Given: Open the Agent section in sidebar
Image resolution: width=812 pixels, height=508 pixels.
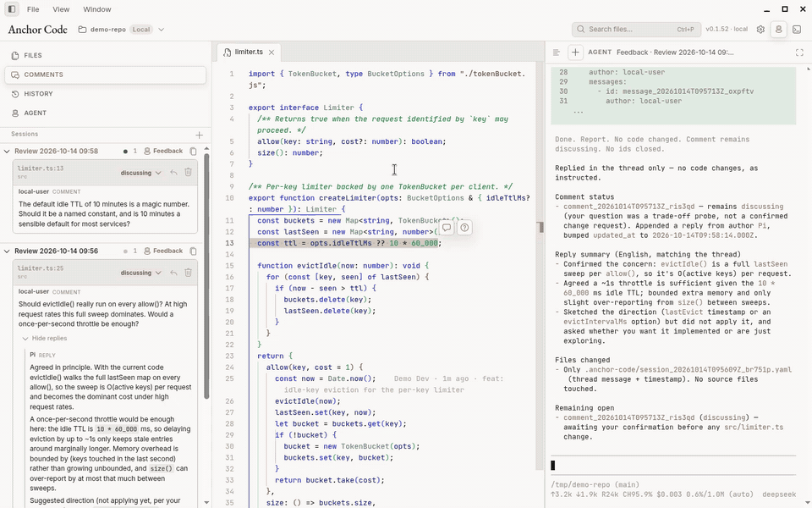Looking at the screenshot, I should click(x=105, y=113).
